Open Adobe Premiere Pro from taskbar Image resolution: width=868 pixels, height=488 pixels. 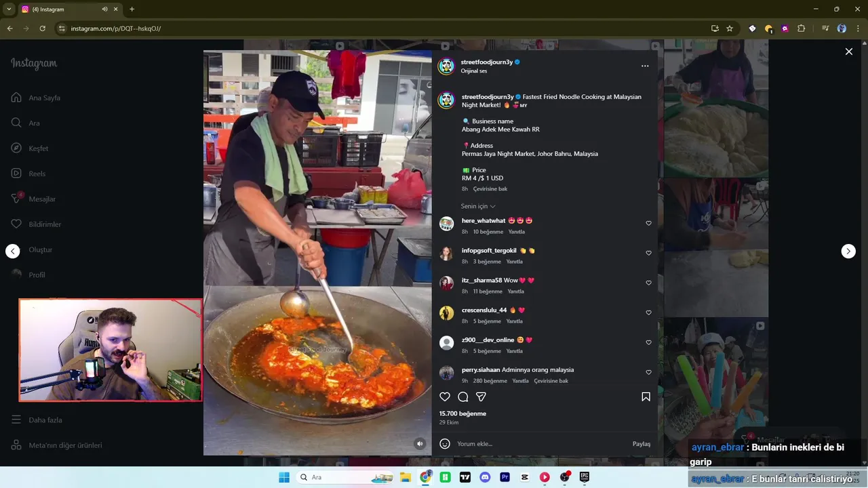[x=505, y=477]
